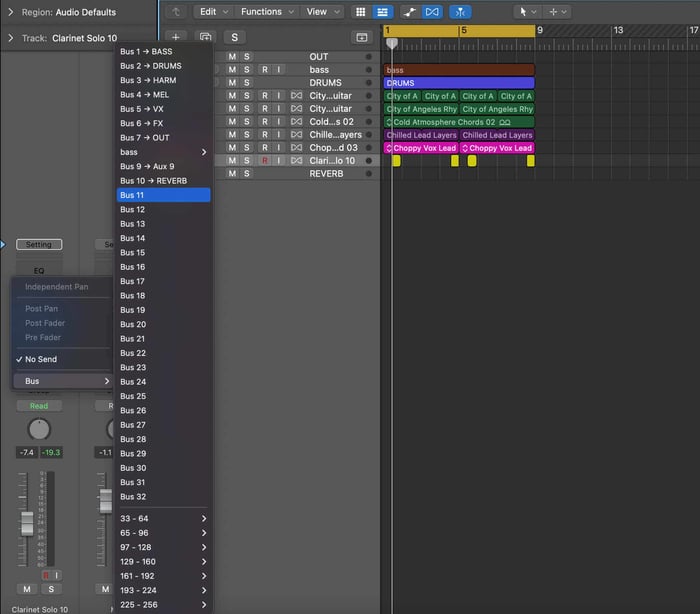The image size is (700, 614).
Task: Click the Clarinet Solo 10 volume fader
Action: pos(27,523)
